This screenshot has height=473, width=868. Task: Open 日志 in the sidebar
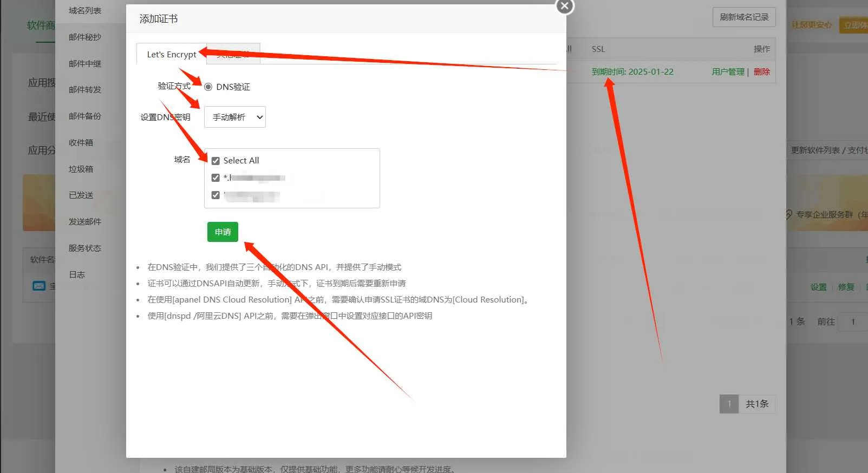click(77, 274)
